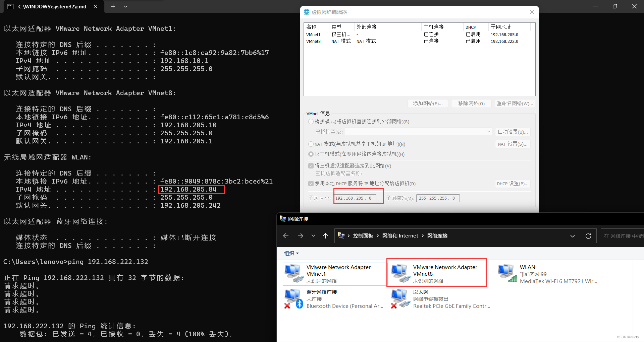This screenshot has height=342, width=644.
Task: Click the Realtek PCIe GbE Family Contr... label
Action: click(451, 306)
